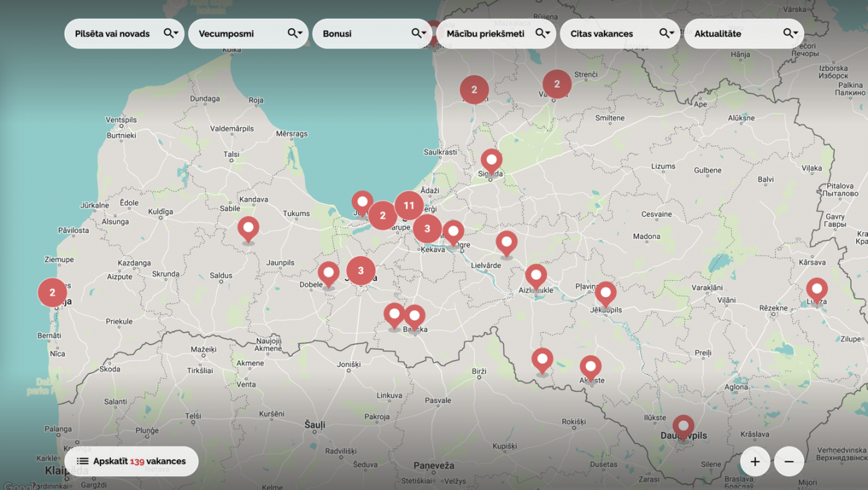
Task: Click Apskatīt 139 vakances button
Action: 131,461
